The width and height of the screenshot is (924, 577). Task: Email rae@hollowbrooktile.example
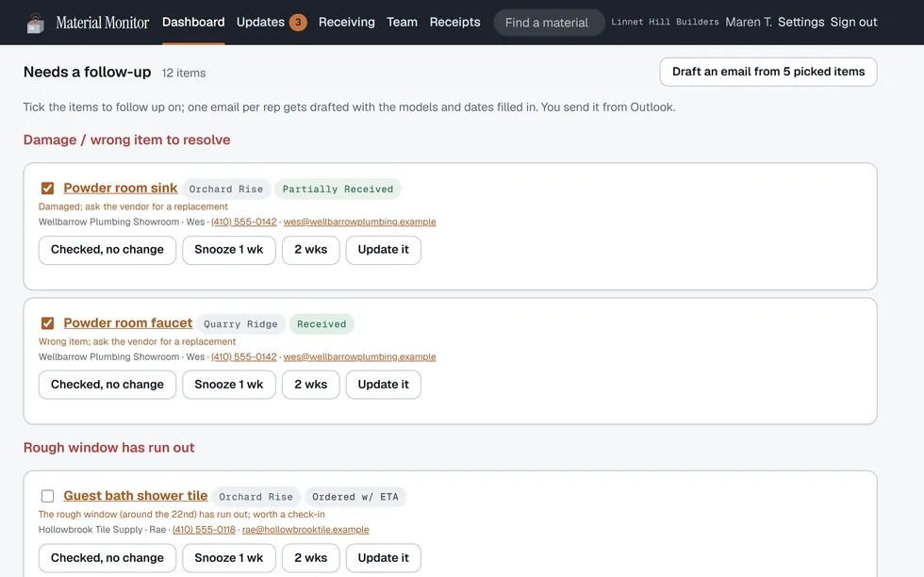click(305, 529)
